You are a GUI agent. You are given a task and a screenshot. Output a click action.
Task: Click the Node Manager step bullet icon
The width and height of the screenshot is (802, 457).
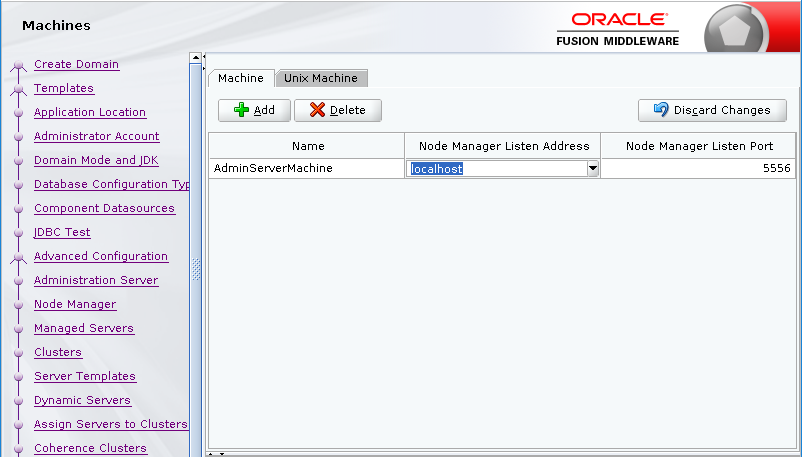[18, 306]
